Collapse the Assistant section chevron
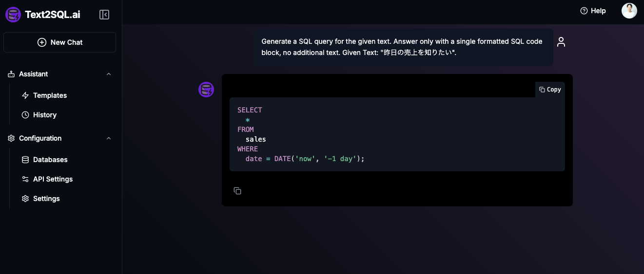Viewport: 644px width, 274px height. pos(109,74)
